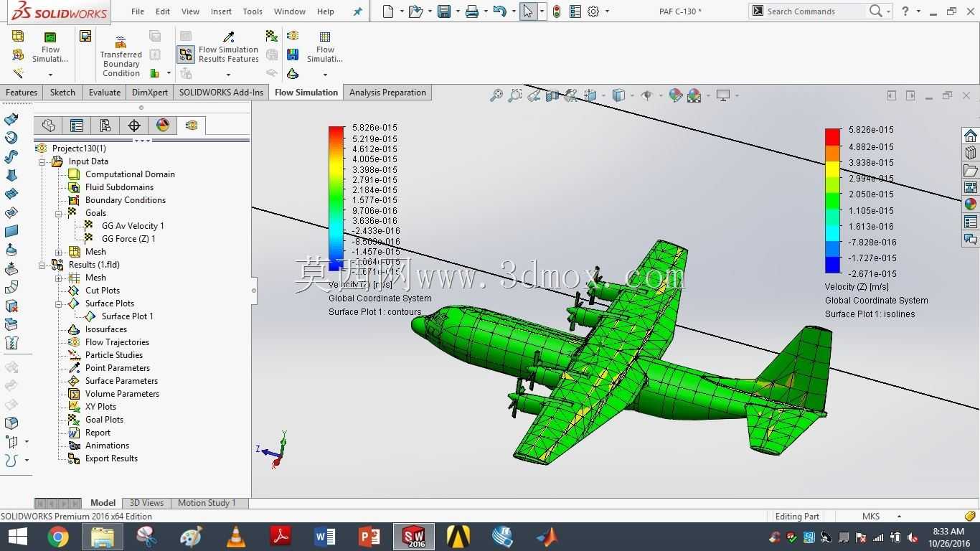Open the Appearances color ball task pane icon
The image size is (980, 551).
tap(971, 204)
